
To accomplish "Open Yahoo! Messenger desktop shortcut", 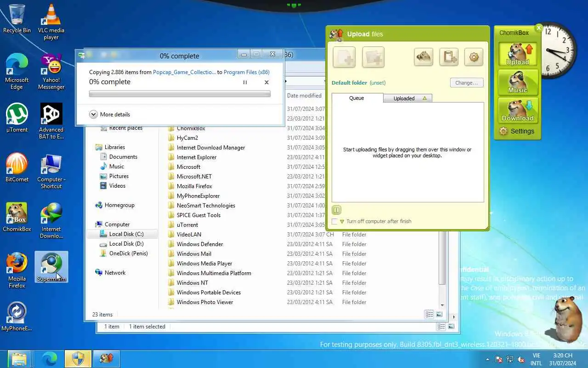I will 51,71.
